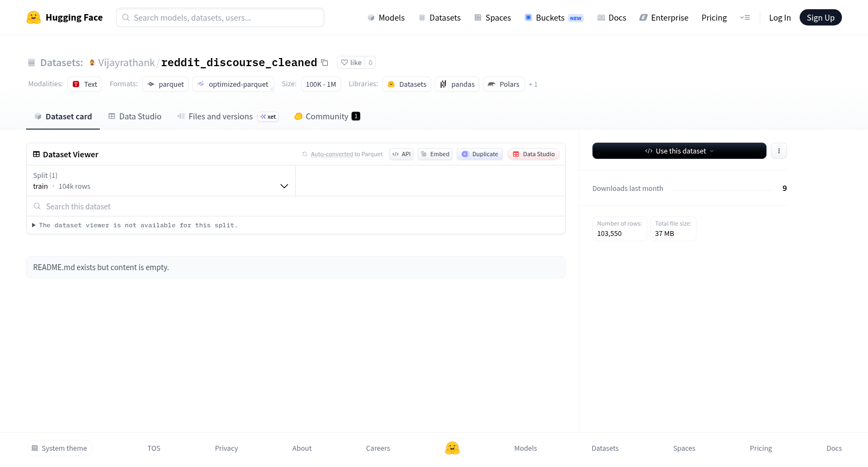Open Datasets link in footer
This screenshot has width=868, height=467.
605,448
